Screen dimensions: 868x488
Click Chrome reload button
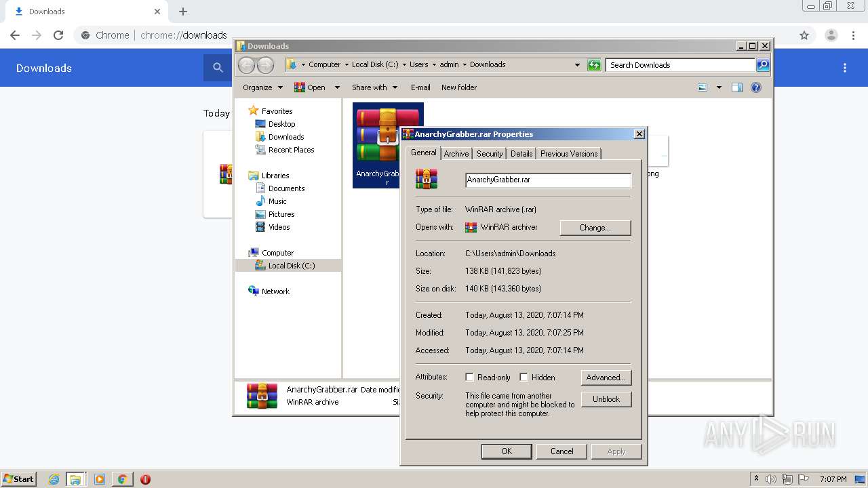(x=58, y=35)
